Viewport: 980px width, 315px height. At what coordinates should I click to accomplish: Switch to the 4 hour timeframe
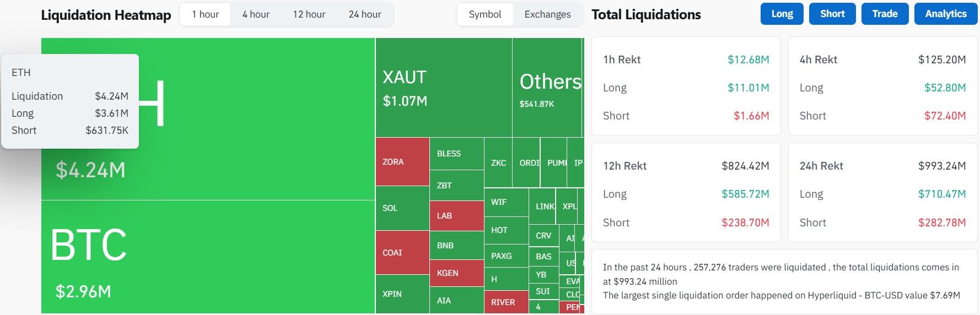(x=256, y=14)
